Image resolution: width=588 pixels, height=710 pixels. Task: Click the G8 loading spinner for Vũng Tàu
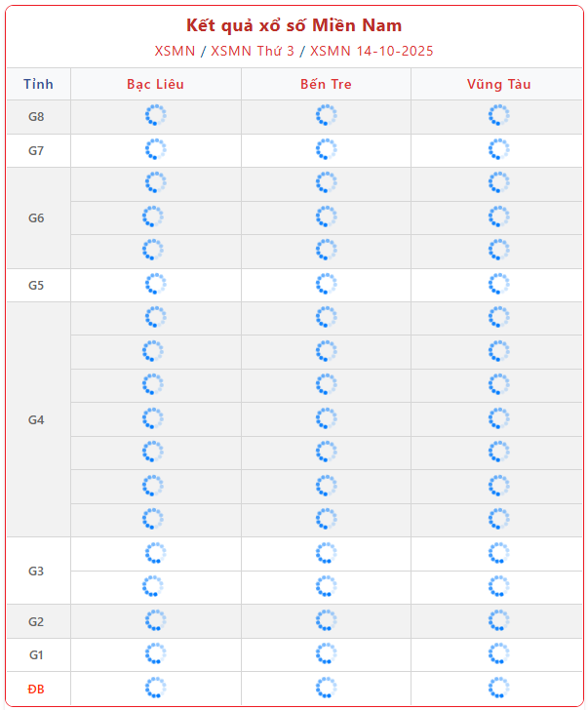coord(498,116)
